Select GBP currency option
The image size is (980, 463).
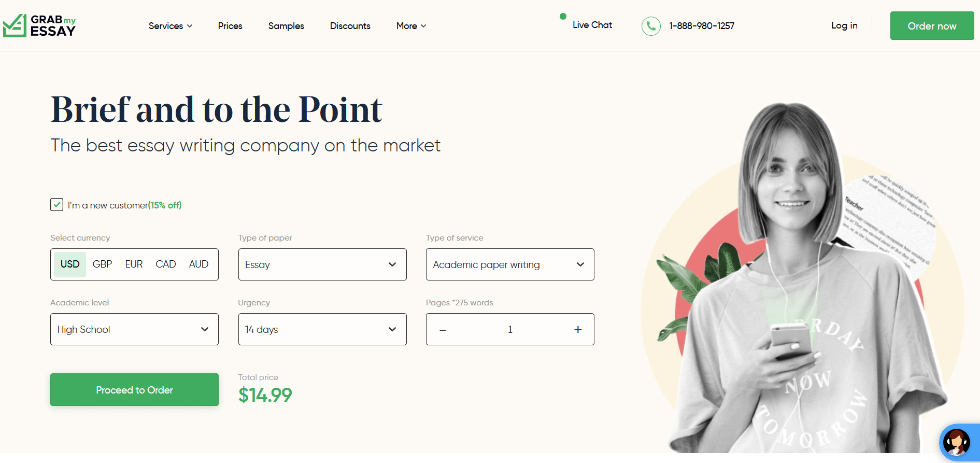102,264
